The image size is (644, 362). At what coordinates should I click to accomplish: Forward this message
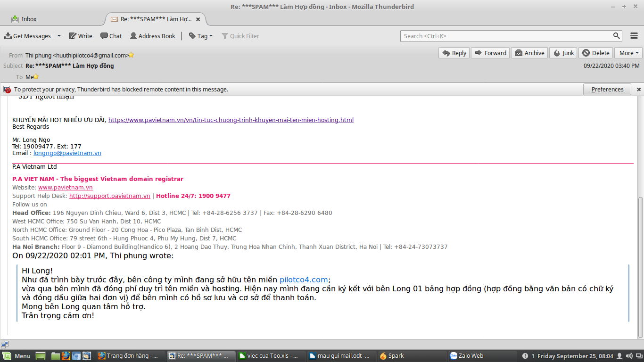click(490, 53)
